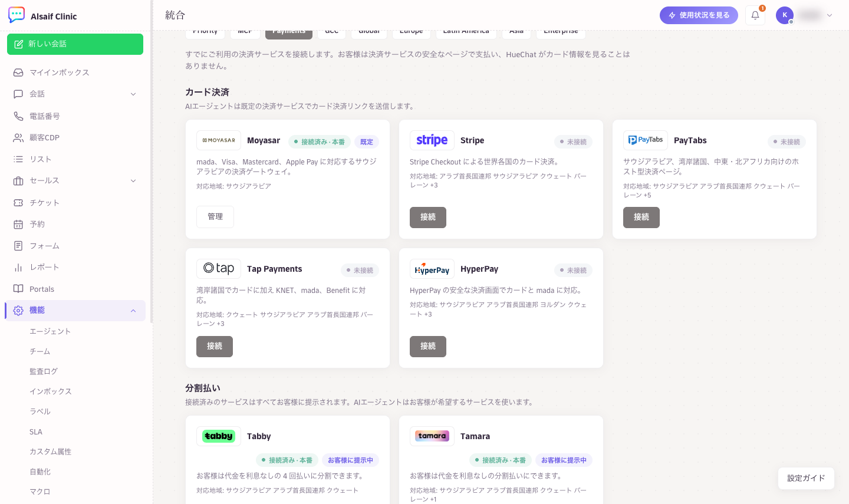Click the tabby logo
849x504 pixels.
coord(219,436)
